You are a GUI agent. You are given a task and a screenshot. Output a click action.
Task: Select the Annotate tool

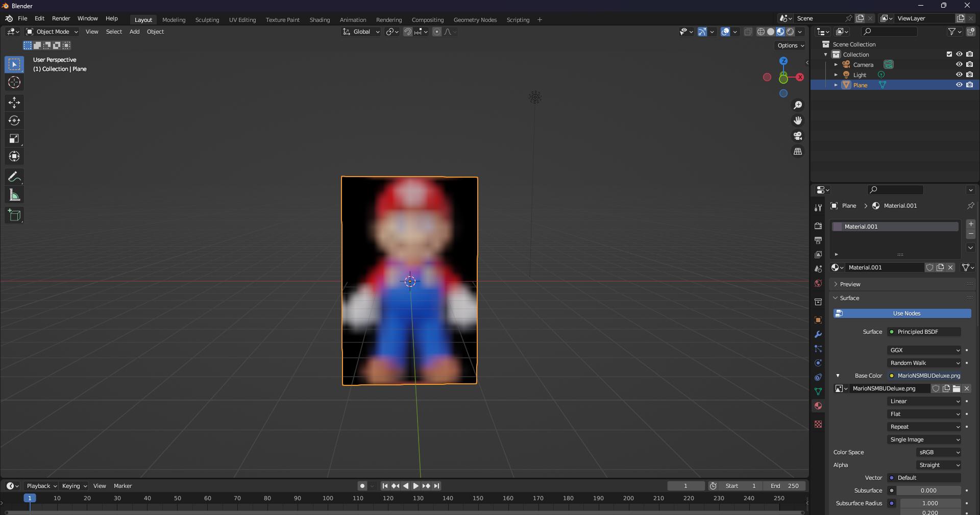[x=14, y=177]
